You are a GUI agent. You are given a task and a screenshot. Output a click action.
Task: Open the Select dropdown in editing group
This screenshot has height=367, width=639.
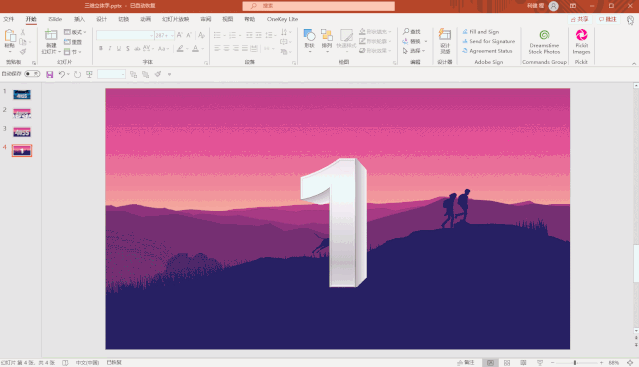coord(414,51)
